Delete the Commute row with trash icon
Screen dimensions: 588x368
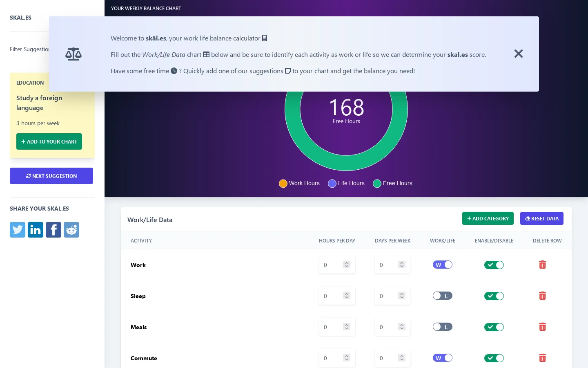542,358
